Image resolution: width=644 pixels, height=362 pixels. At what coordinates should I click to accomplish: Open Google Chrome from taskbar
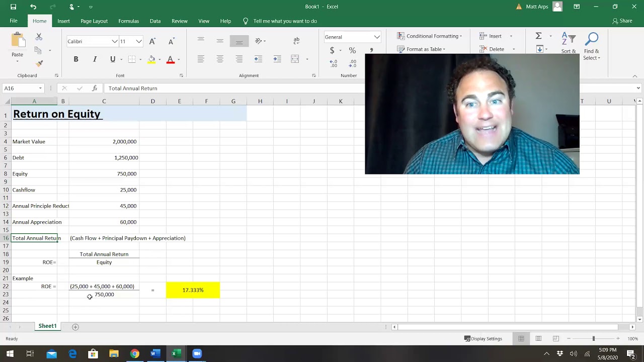tap(134, 353)
